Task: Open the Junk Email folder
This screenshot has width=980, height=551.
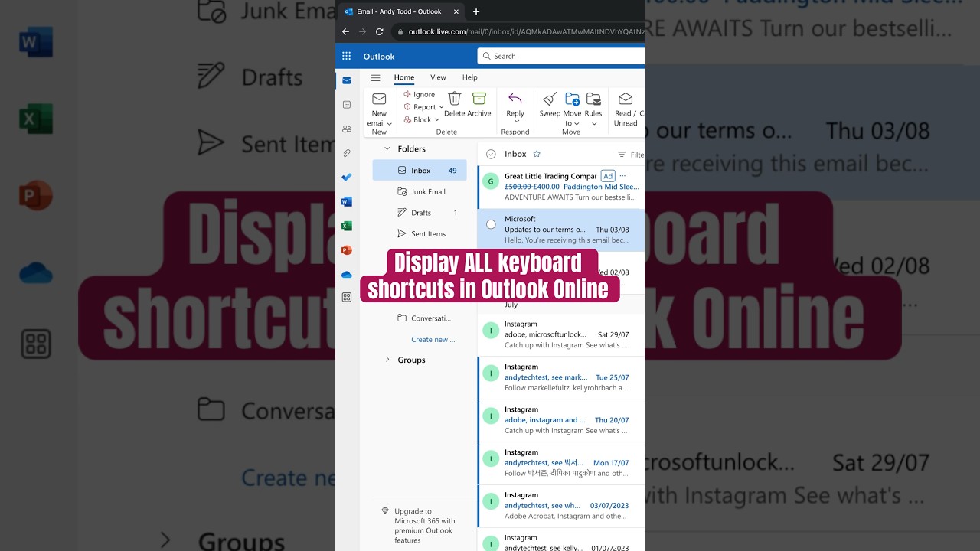Action: point(420,191)
